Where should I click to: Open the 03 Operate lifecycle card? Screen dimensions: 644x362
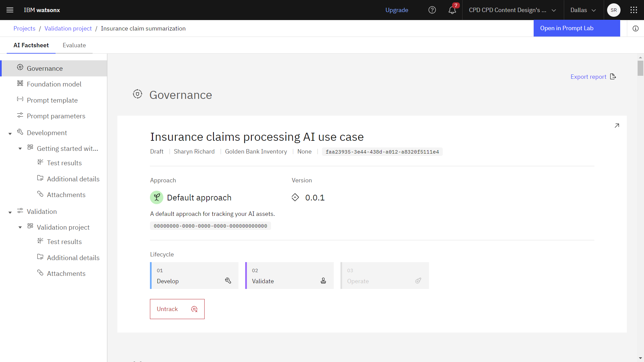tap(385, 276)
